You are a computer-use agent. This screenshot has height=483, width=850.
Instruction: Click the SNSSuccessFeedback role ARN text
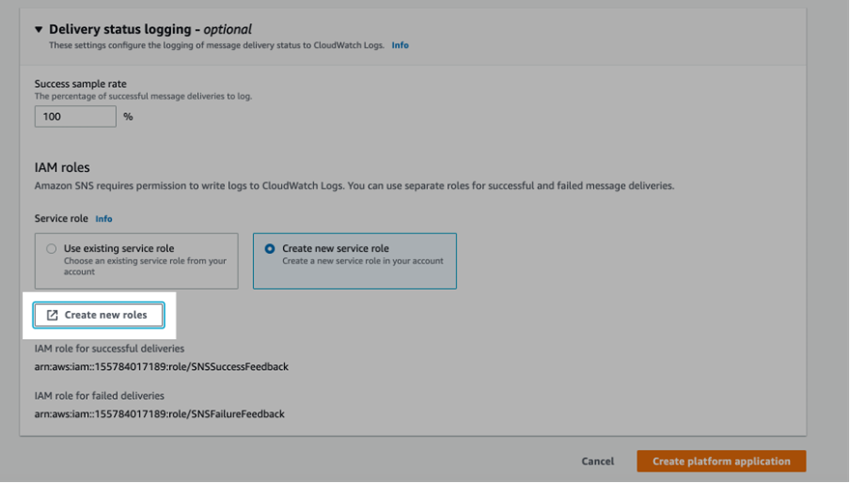click(161, 367)
